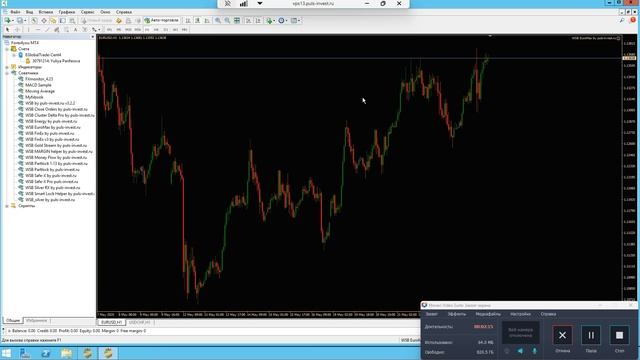This screenshot has width=640, height=360.
Task: Select WSB Money Flow advisor
Action: pos(56,158)
